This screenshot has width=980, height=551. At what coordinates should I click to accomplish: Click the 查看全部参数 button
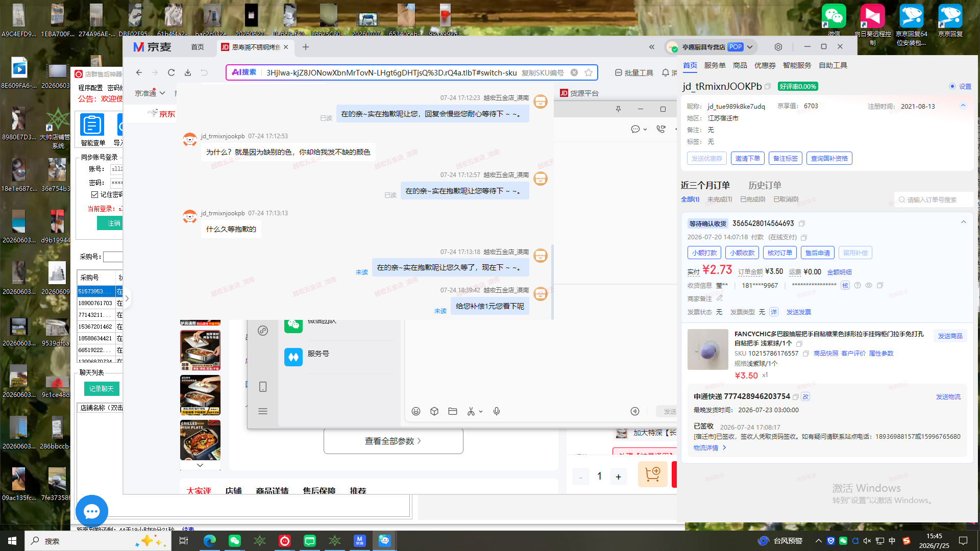394,441
